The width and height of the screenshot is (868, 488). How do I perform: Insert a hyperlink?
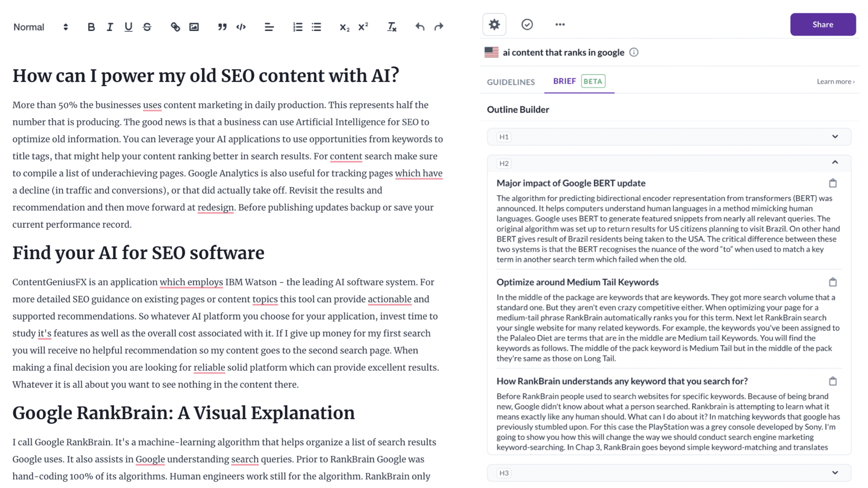[175, 27]
